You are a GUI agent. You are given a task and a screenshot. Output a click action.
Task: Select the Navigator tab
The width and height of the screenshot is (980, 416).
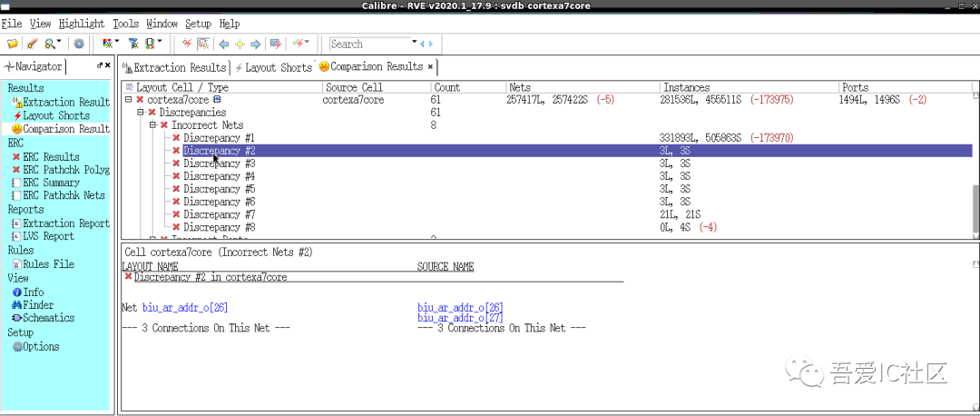point(34,66)
